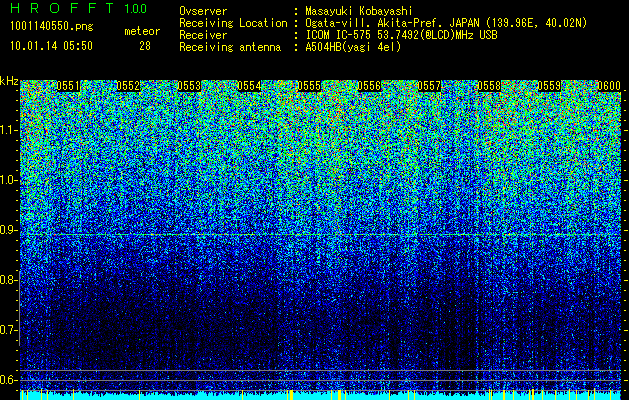This screenshot has height=400, width=629.
Task: Click the 1.1 kHz axis label
Action: (x=8, y=130)
